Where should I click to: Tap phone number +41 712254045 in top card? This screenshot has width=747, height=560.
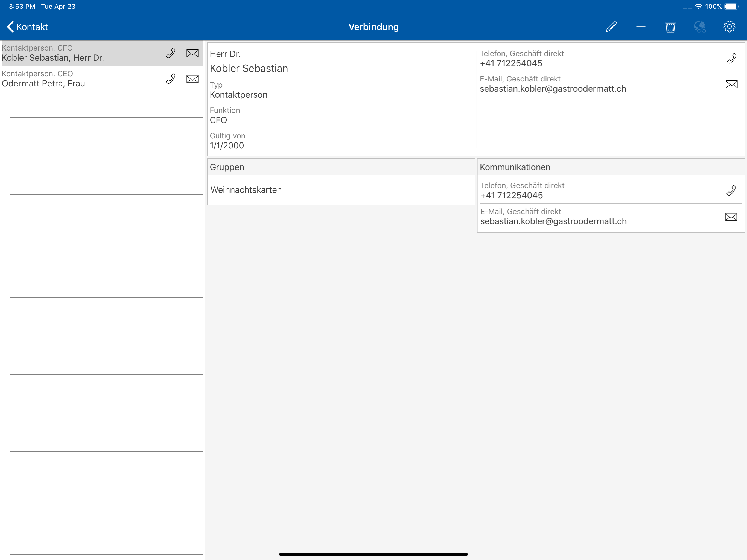tap(511, 63)
